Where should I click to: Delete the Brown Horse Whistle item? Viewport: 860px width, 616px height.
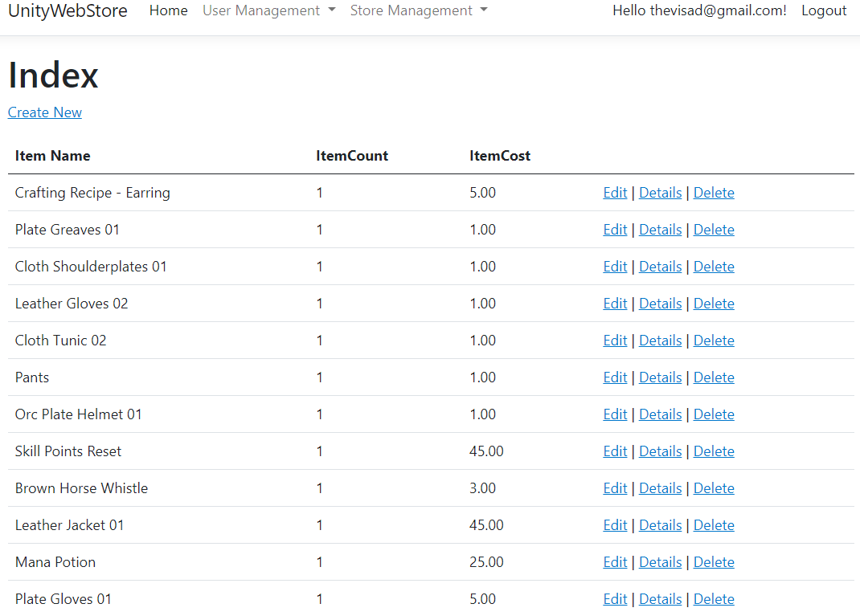(714, 488)
